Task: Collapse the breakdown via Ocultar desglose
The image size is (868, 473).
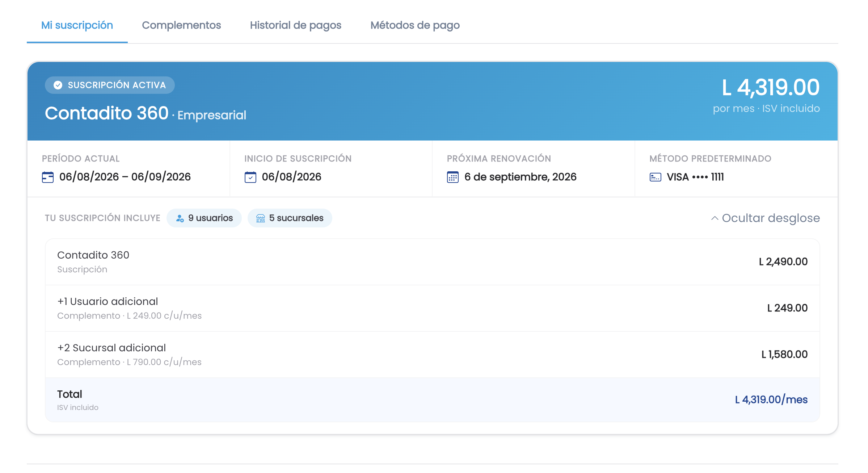Action: click(x=766, y=218)
